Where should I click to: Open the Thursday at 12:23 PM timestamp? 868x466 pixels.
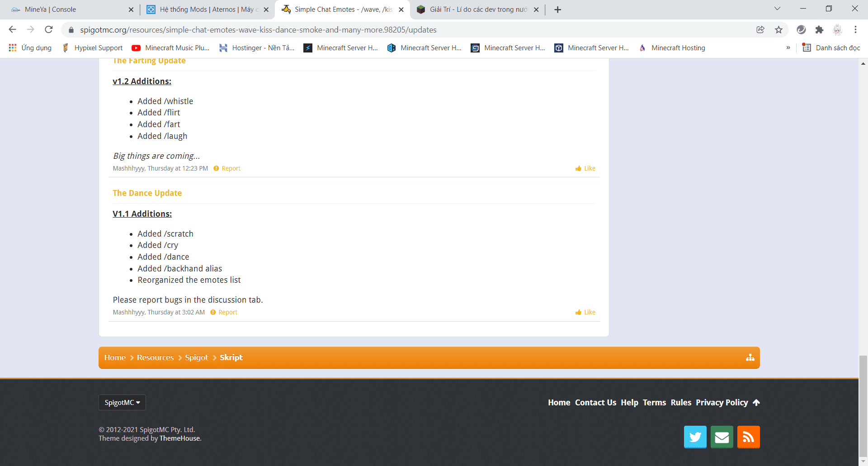click(x=178, y=168)
